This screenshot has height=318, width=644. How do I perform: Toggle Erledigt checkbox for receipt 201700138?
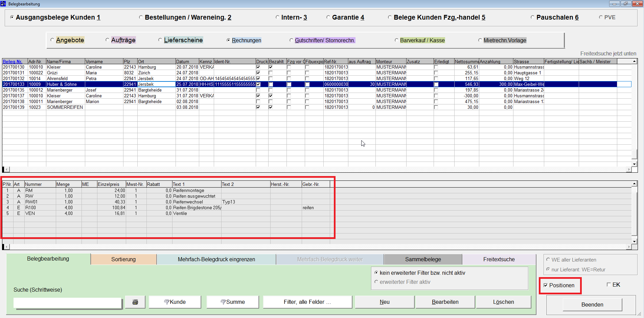(436, 101)
